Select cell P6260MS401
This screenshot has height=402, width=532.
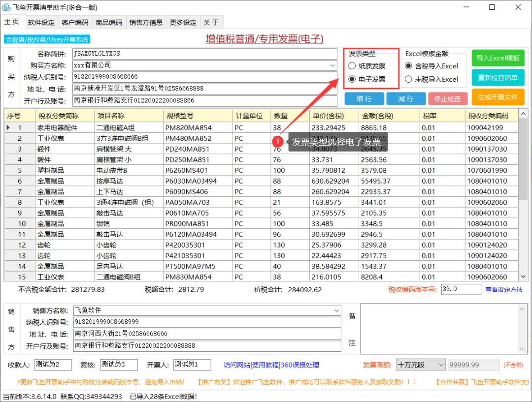pyautogui.click(x=198, y=171)
